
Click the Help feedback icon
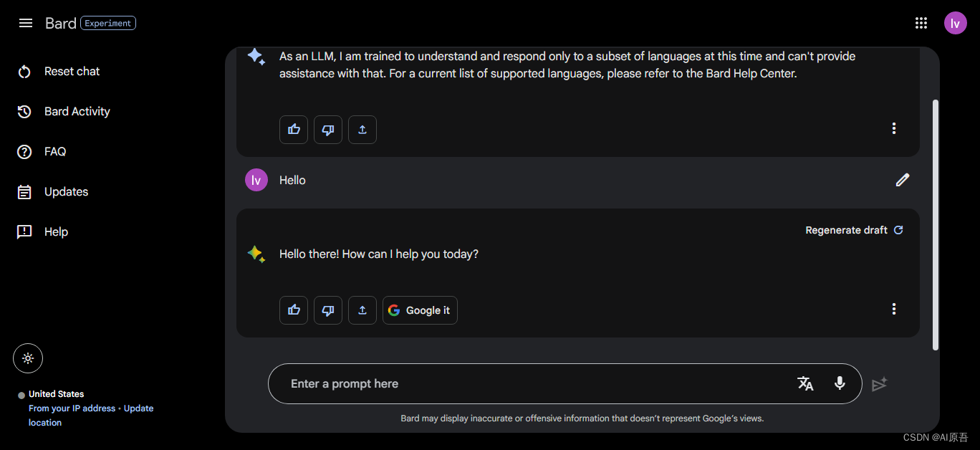pos(24,232)
